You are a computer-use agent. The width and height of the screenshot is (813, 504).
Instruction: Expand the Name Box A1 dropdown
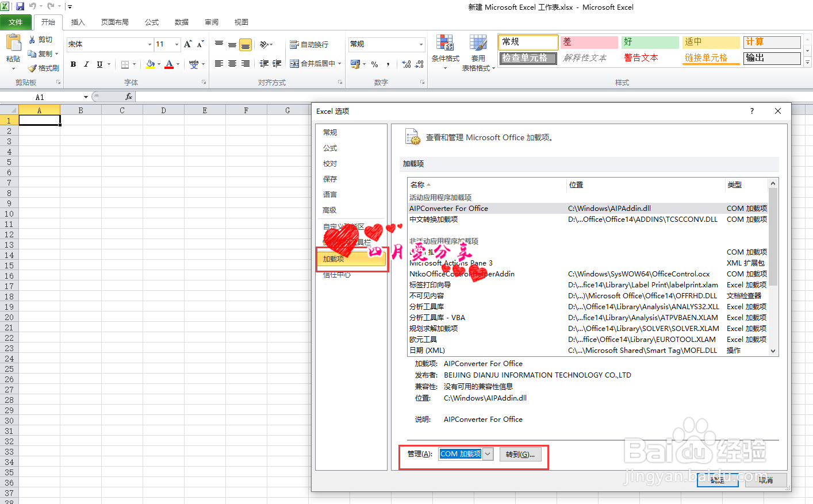(x=86, y=97)
